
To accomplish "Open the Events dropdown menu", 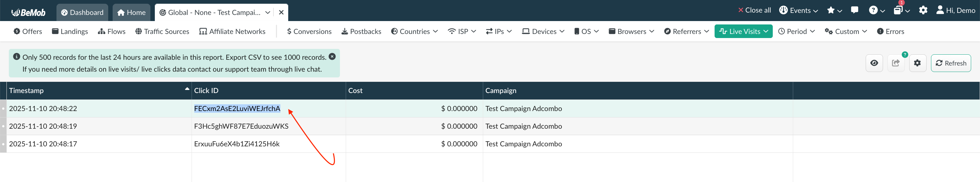I will 798,11.
